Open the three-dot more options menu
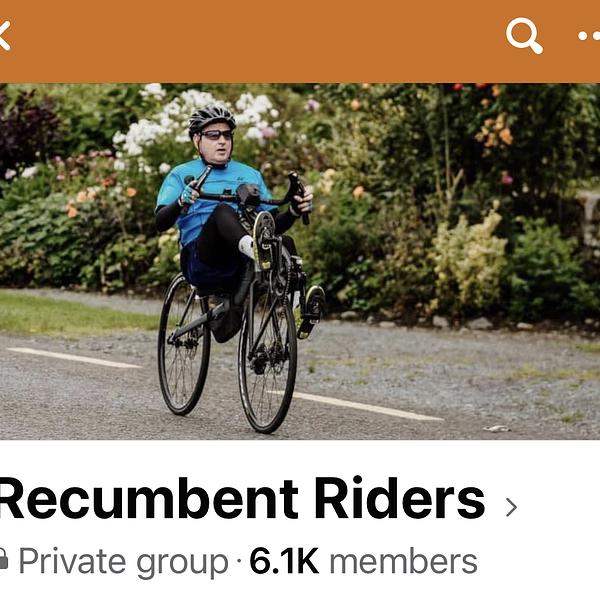The height and width of the screenshot is (600, 600). 589,36
